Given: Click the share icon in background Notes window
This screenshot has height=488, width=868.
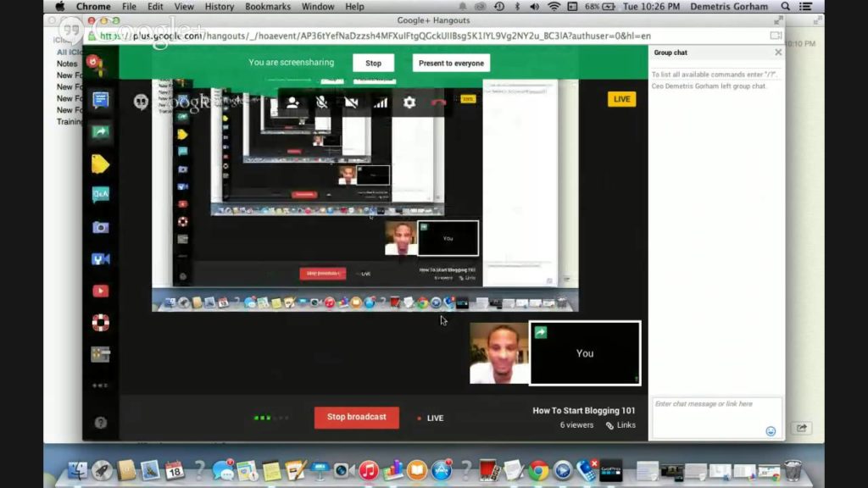Looking at the screenshot, I should coord(802,428).
